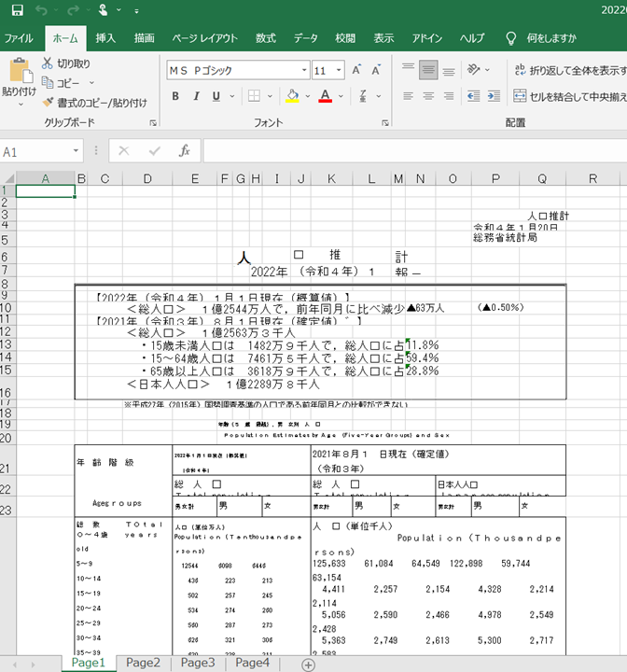Click the Undo arrow icon

pos(42,10)
